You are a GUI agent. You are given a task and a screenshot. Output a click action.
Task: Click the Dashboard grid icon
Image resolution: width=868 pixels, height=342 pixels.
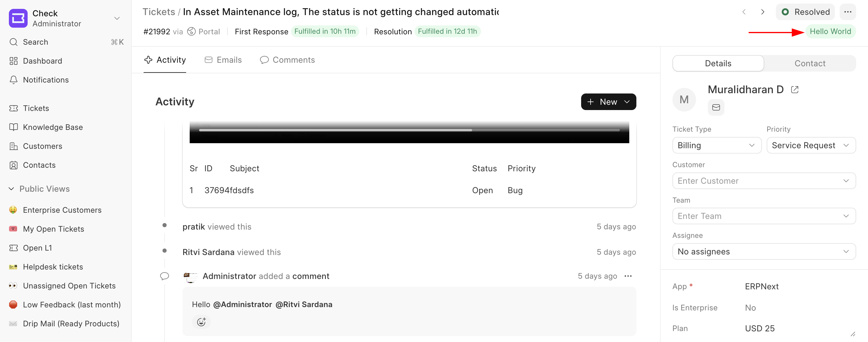14,61
